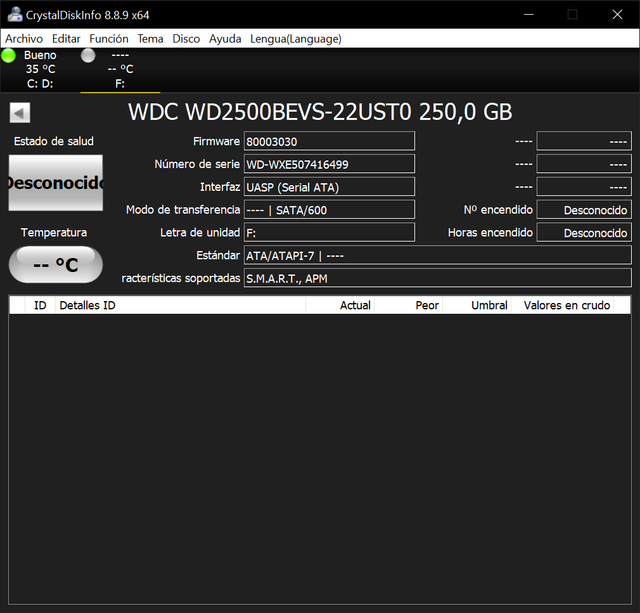This screenshot has width=640, height=613.
Task: Click the Número de serie label
Action: pyautogui.click(x=197, y=164)
